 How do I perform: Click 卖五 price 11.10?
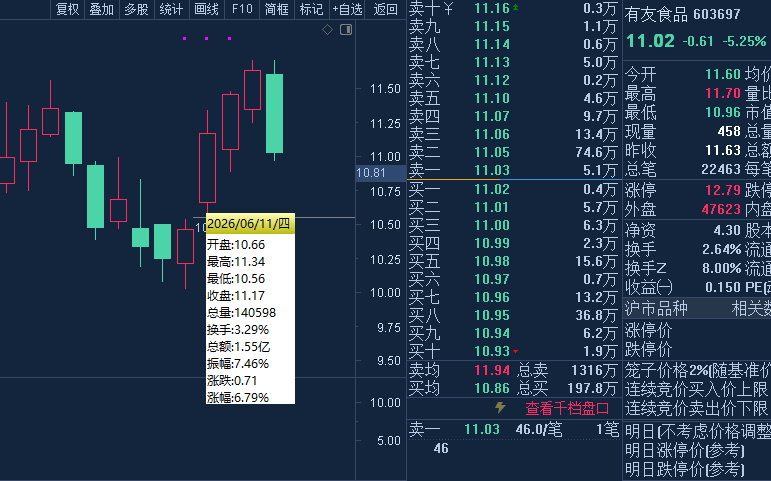(x=492, y=98)
